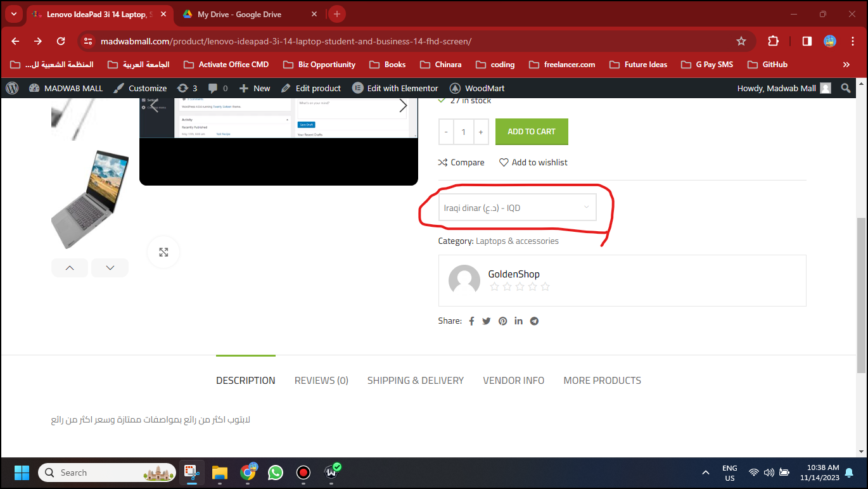Open the GitHub bookmark folder

point(767,65)
